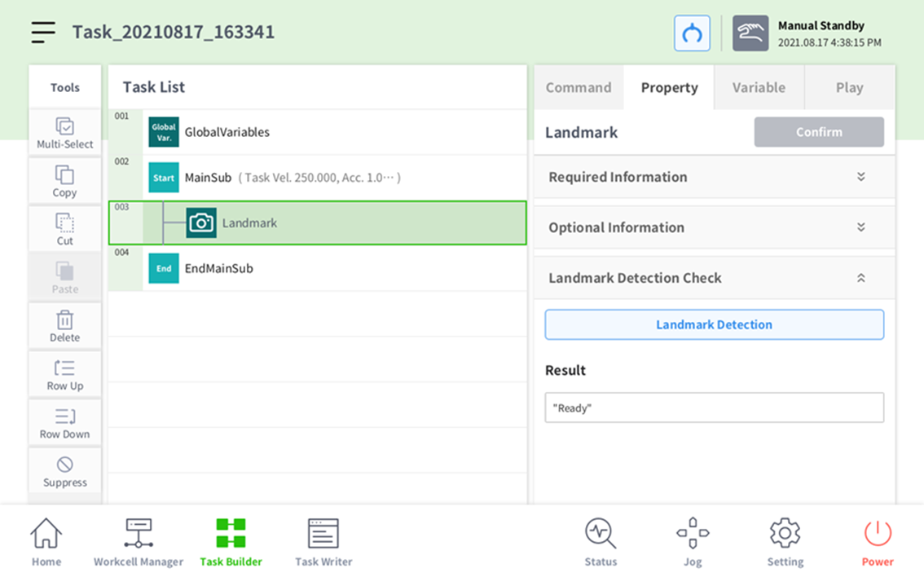The width and height of the screenshot is (924, 577).
Task: Select the Multi-Select tool
Action: (x=65, y=133)
